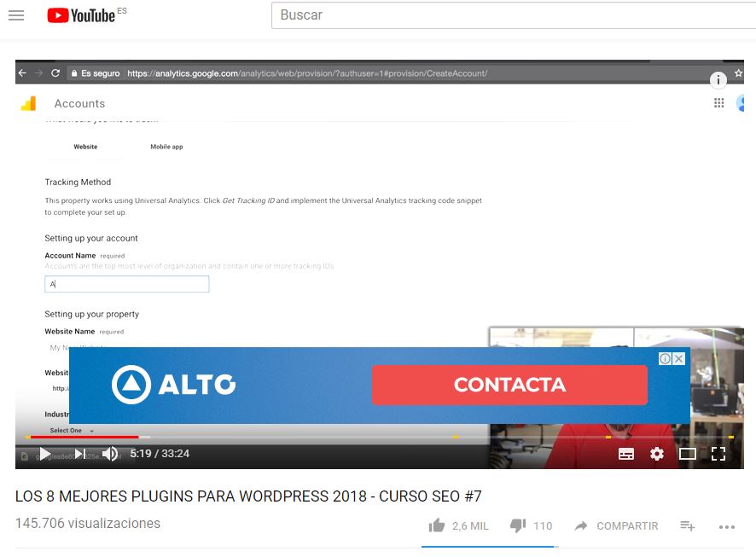
Task: Click the Buscar search field
Action: click(512, 15)
